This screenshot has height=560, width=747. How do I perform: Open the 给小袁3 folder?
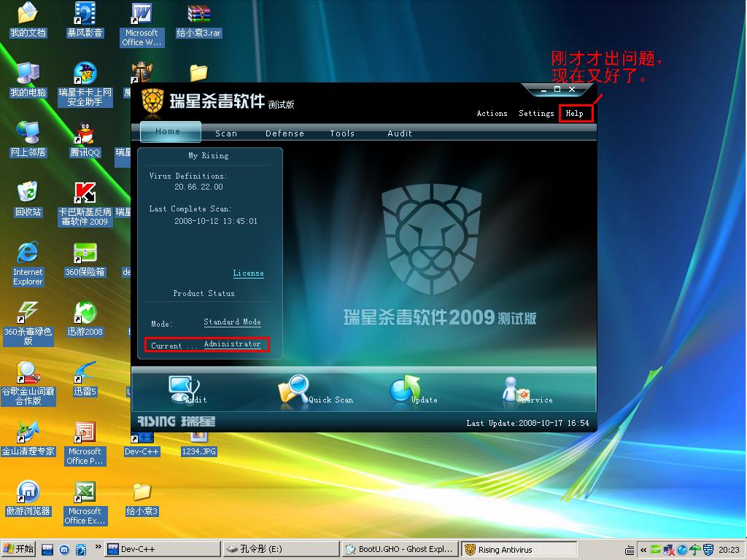coord(142,498)
